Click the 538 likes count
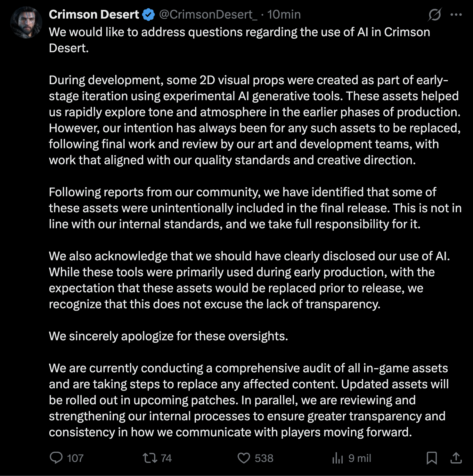The width and height of the screenshot is (473, 476). (x=264, y=458)
